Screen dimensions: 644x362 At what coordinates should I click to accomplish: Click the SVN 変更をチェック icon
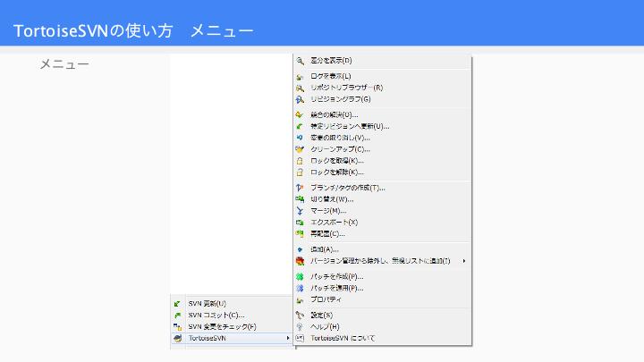(x=177, y=327)
